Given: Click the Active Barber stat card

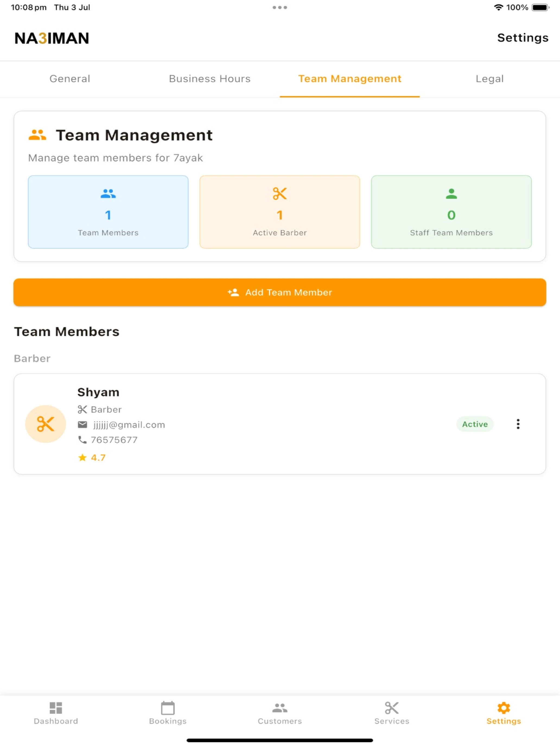Looking at the screenshot, I should [280, 212].
